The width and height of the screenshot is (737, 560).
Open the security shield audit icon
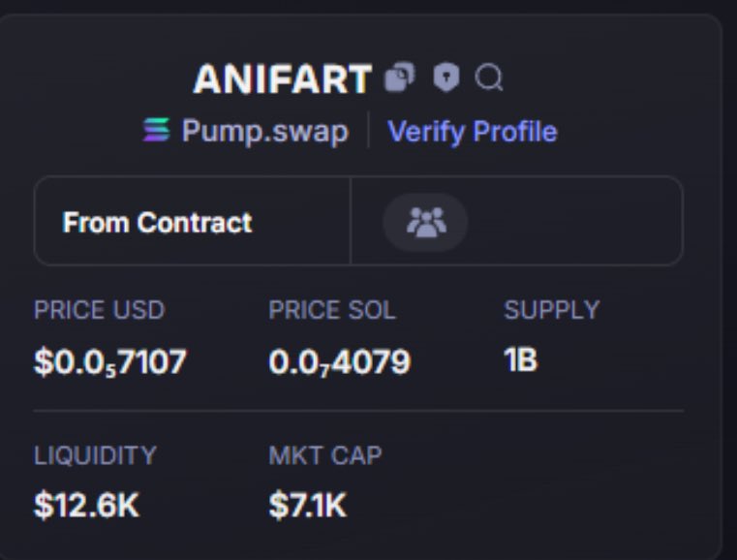click(x=445, y=78)
